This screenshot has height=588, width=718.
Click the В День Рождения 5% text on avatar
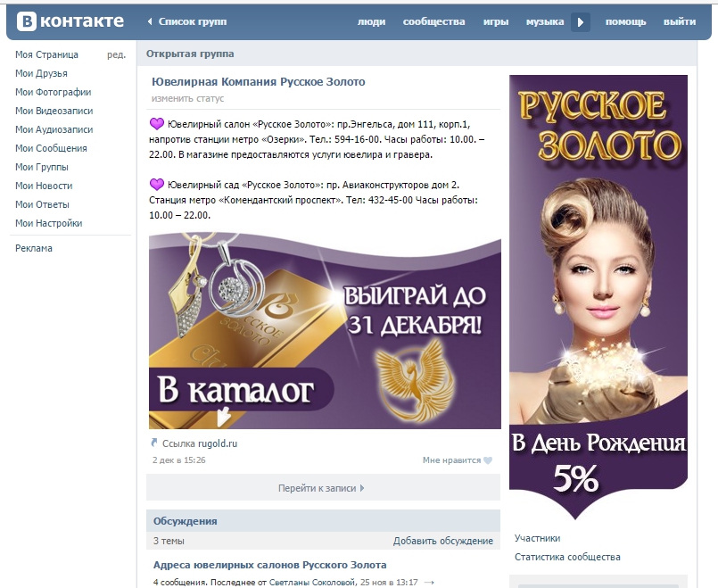[598, 461]
